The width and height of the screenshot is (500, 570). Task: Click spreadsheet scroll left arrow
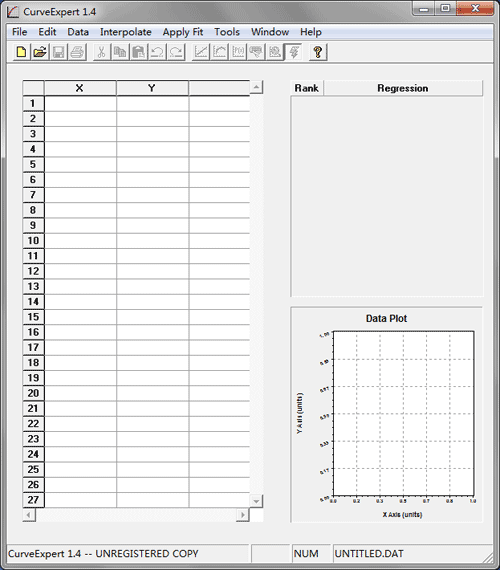[x=29, y=515]
